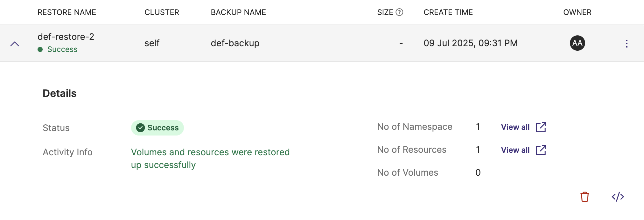Click the Size column header label
The height and width of the screenshot is (220, 644).
click(x=385, y=12)
